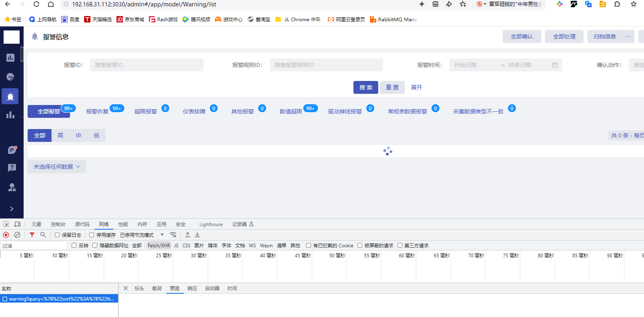Click the 报警规则ID search input

point(326,65)
